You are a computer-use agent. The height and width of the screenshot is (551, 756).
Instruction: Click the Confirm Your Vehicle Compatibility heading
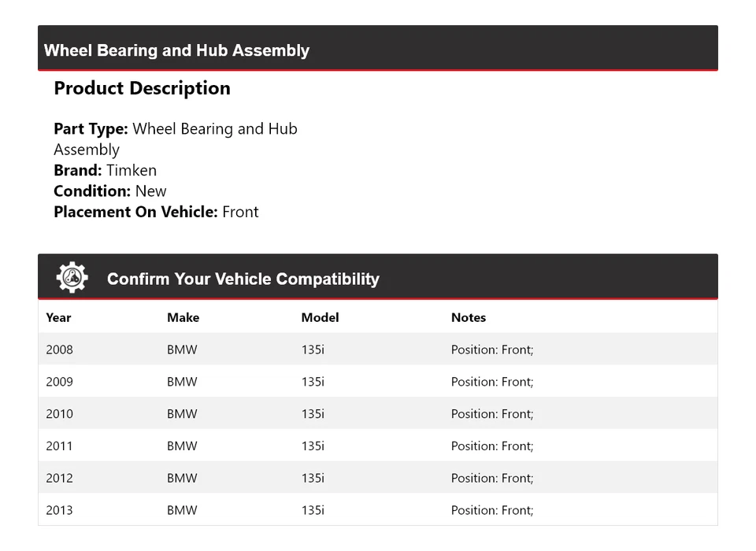pyautogui.click(x=243, y=279)
